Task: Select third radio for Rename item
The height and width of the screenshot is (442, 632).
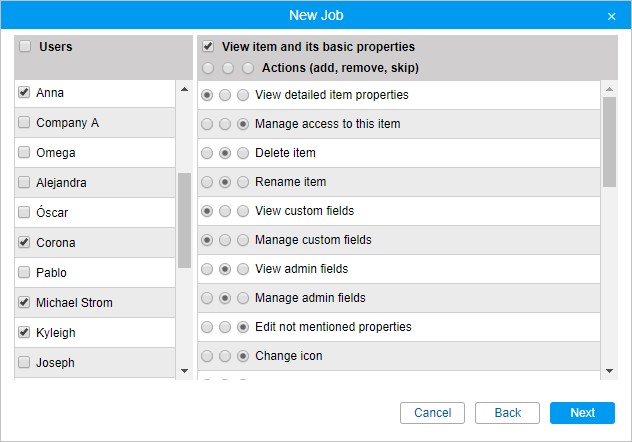Action: point(243,182)
